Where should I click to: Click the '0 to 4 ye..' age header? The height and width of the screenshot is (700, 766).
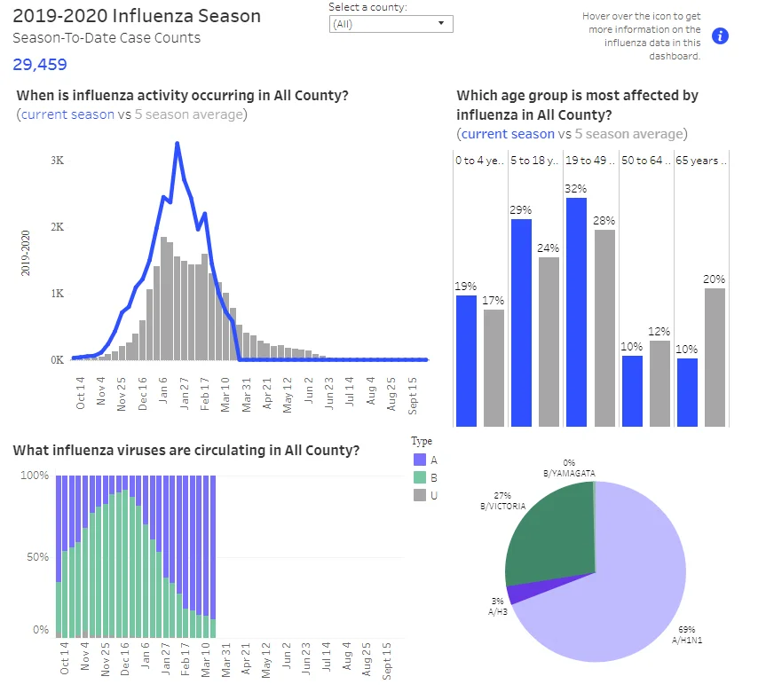(x=479, y=161)
